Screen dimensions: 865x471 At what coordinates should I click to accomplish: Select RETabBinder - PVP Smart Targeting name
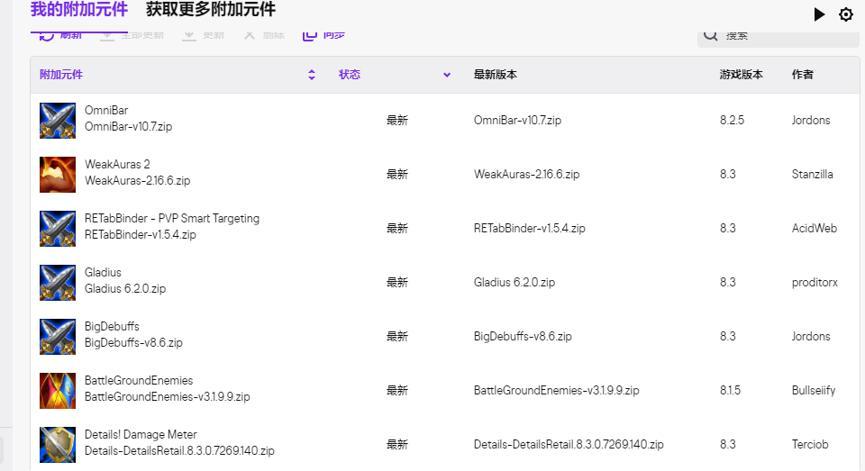click(x=172, y=218)
